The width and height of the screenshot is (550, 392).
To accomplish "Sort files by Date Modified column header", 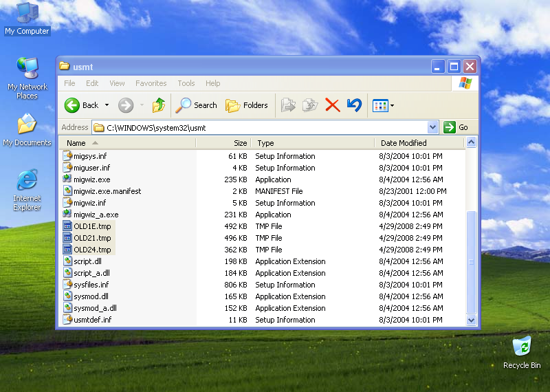I will [404, 143].
